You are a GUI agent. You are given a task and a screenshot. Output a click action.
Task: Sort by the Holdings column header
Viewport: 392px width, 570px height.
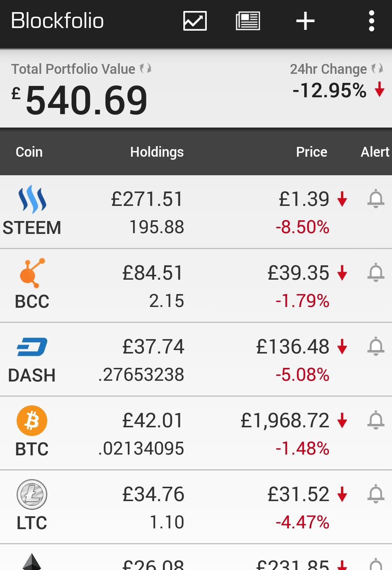pyautogui.click(x=157, y=152)
